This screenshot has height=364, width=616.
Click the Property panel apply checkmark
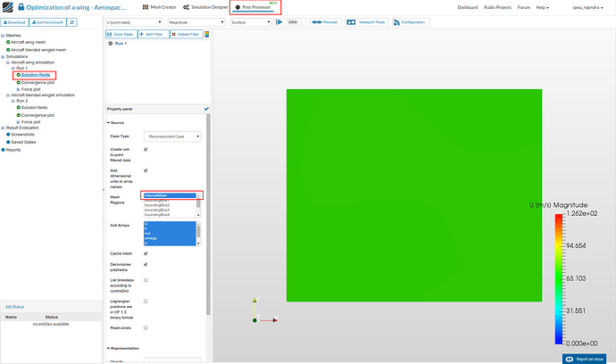(x=206, y=108)
